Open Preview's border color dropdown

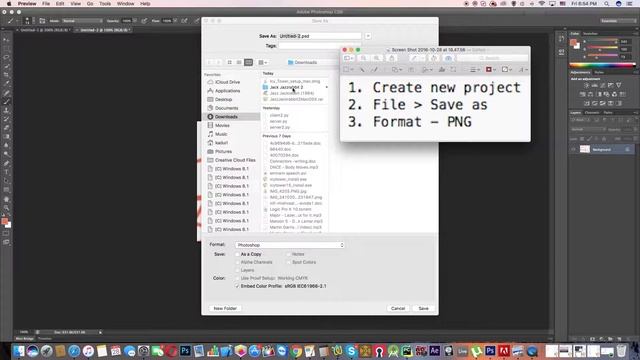click(491, 70)
